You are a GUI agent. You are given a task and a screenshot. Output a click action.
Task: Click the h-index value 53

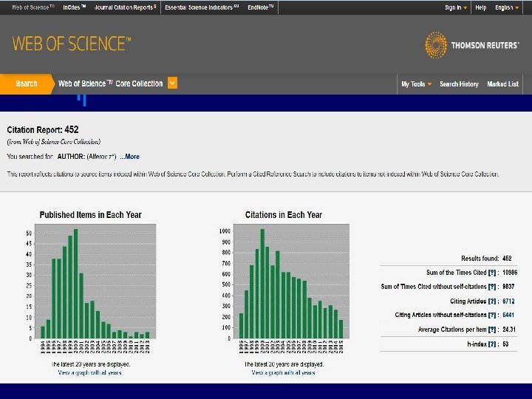point(505,344)
